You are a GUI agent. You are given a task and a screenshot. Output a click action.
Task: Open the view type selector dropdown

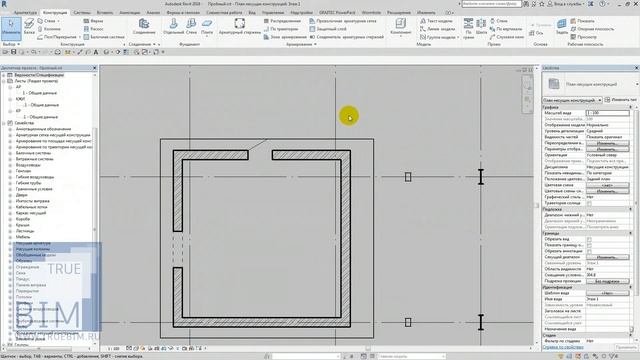tap(572, 100)
